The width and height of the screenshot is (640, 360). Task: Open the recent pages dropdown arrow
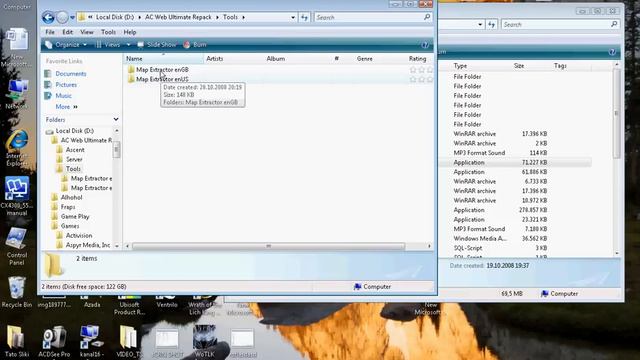(x=72, y=18)
